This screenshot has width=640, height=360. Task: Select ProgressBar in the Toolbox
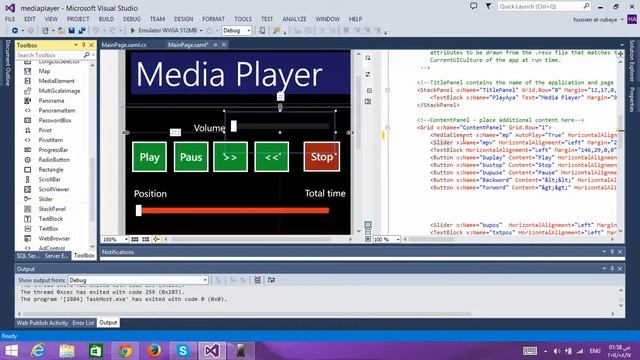click(x=53, y=150)
